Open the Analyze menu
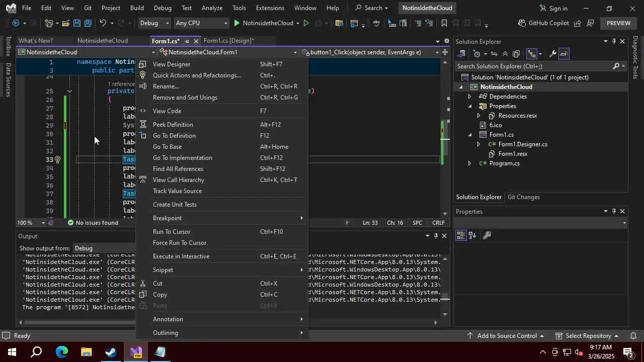644x362 pixels. click(x=212, y=8)
